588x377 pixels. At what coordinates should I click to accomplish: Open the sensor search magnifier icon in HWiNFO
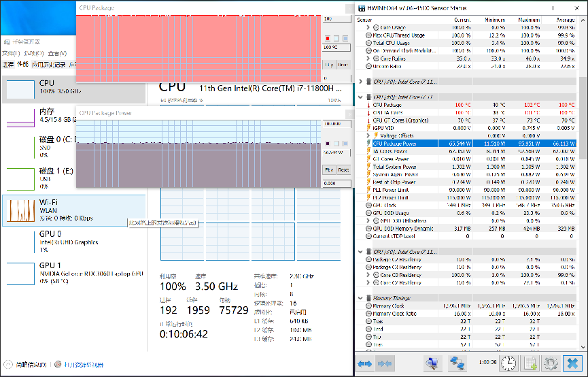pyautogui.click(x=432, y=363)
